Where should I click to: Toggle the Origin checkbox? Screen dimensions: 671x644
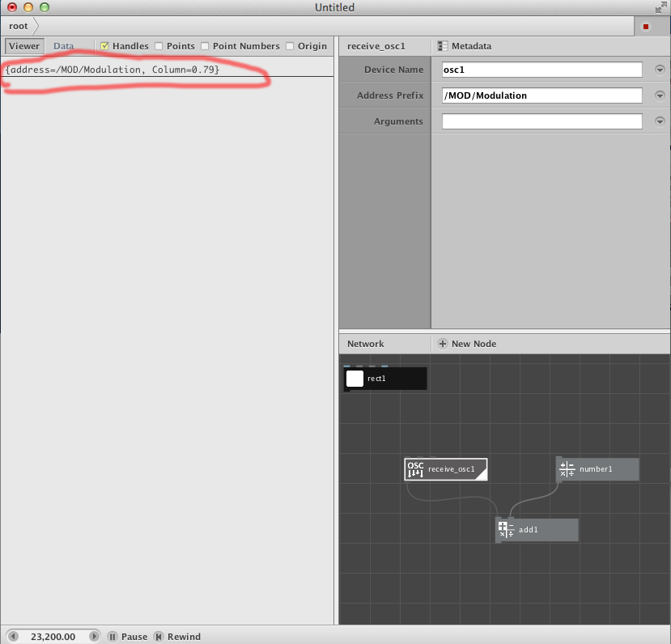tap(290, 46)
